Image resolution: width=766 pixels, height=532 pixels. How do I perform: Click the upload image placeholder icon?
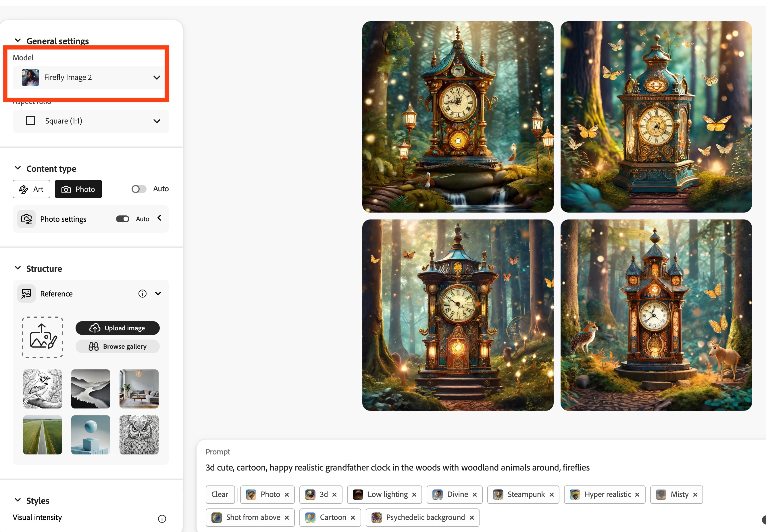pos(43,337)
